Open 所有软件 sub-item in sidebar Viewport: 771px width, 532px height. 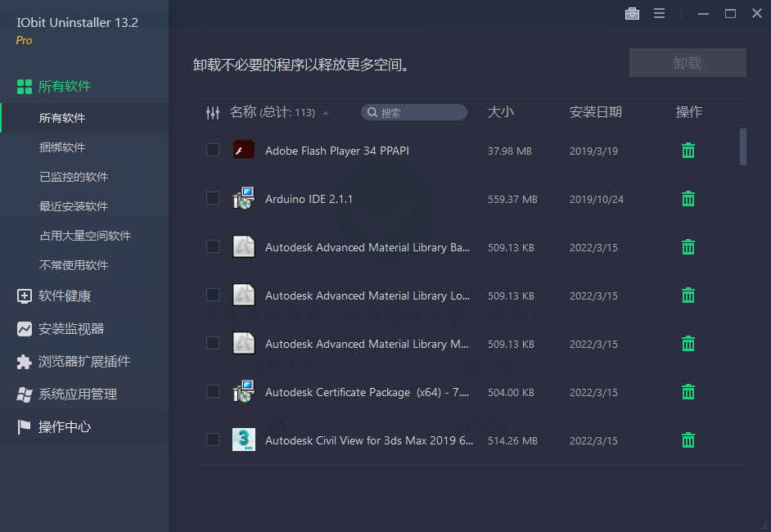84,118
